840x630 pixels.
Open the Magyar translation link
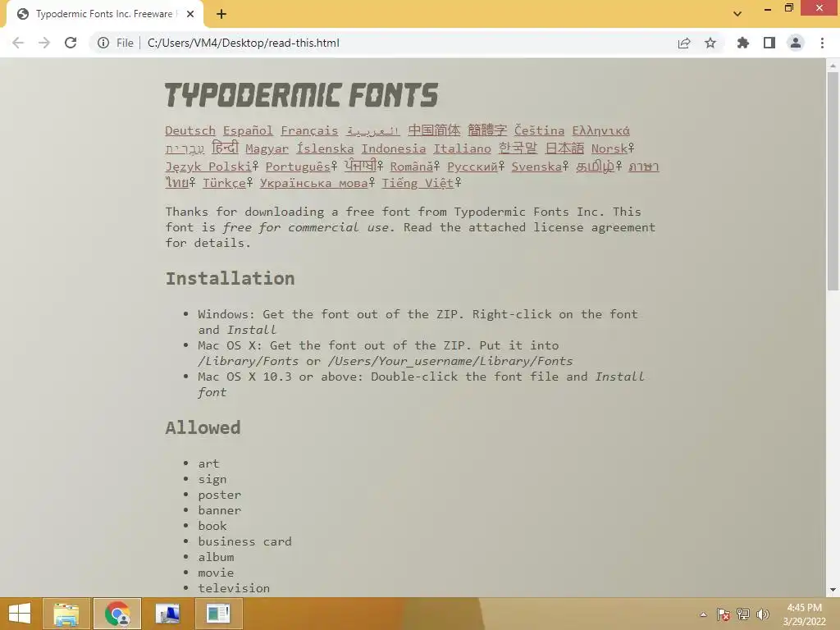[x=267, y=148]
